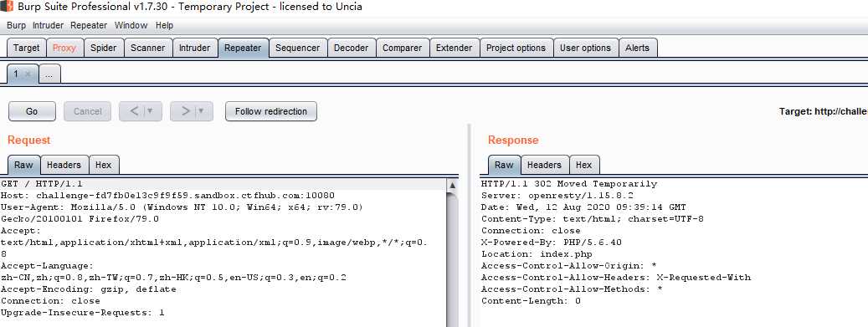
Task: Switch to the Intruder tool tab
Action: click(x=194, y=49)
